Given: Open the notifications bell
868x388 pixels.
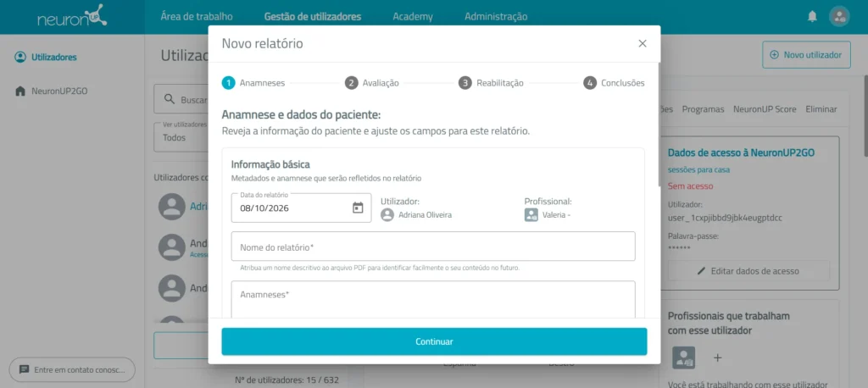Looking at the screenshot, I should [x=812, y=17].
